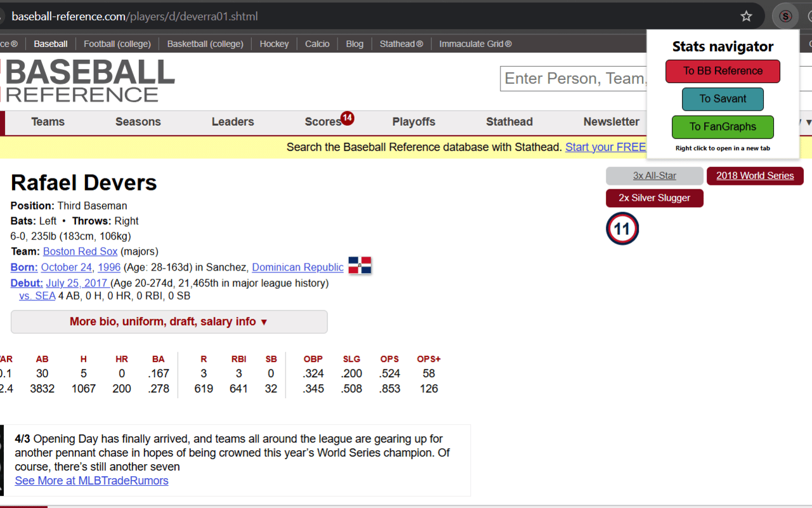Open the Dominican Republic link
The width and height of the screenshot is (812, 508).
tap(298, 267)
